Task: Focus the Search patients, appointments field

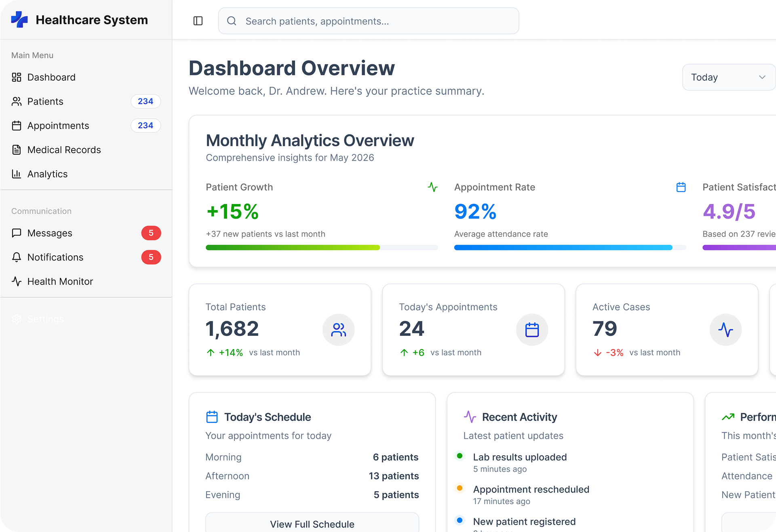Action: 369,21
